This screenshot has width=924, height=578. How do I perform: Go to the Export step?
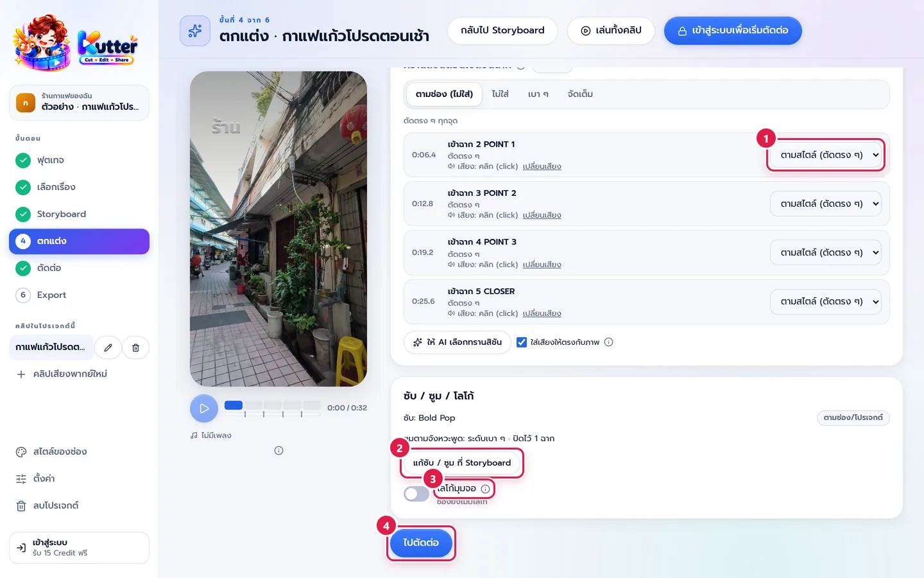click(x=79, y=295)
